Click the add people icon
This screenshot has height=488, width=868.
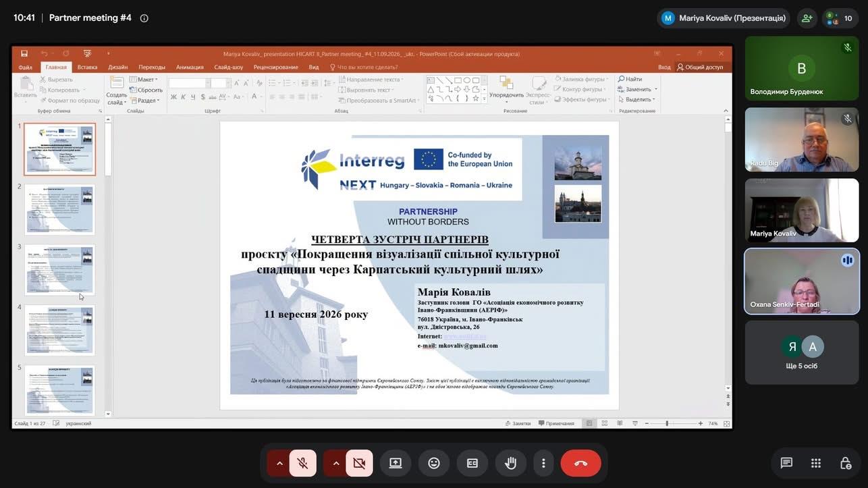807,18
